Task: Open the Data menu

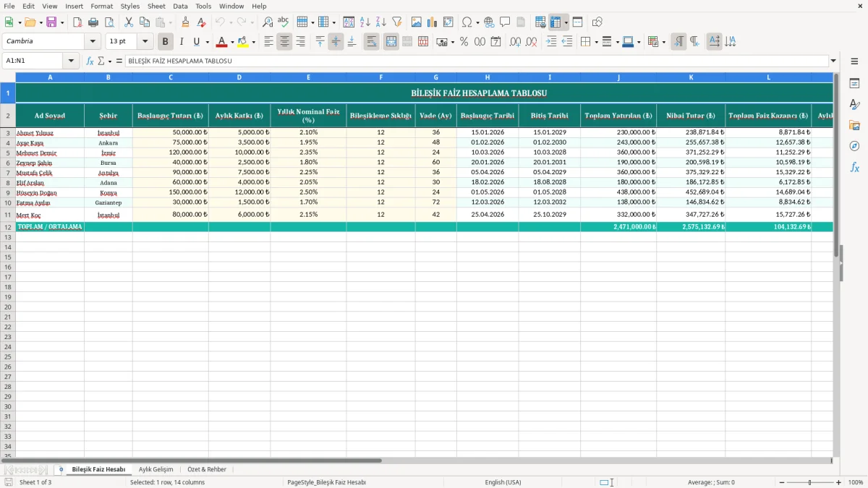Action: click(180, 6)
